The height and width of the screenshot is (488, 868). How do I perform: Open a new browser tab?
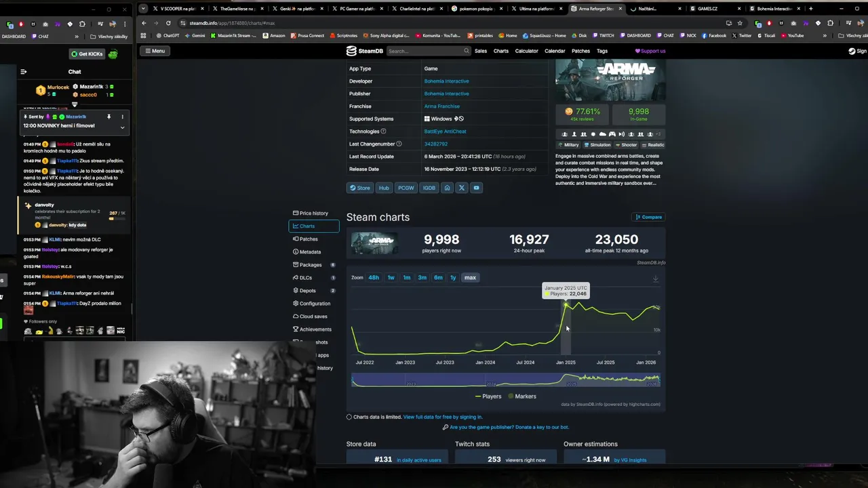(x=810, y=9)
